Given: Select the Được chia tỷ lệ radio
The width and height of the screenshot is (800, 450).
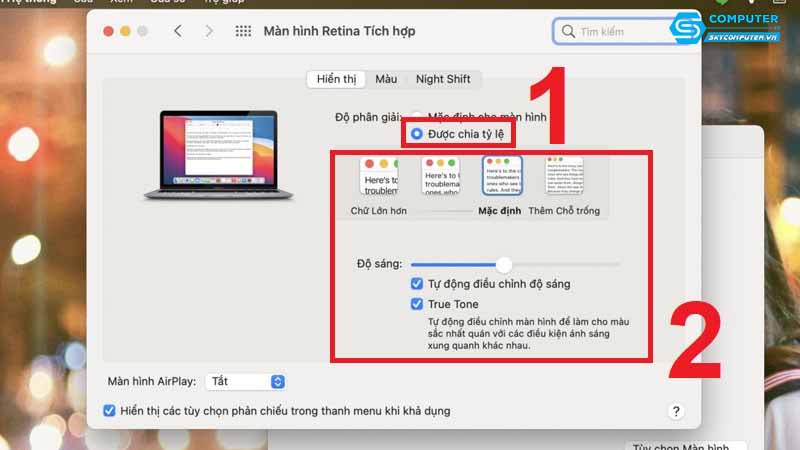Looking at the screenshot, I should point(417,134).
